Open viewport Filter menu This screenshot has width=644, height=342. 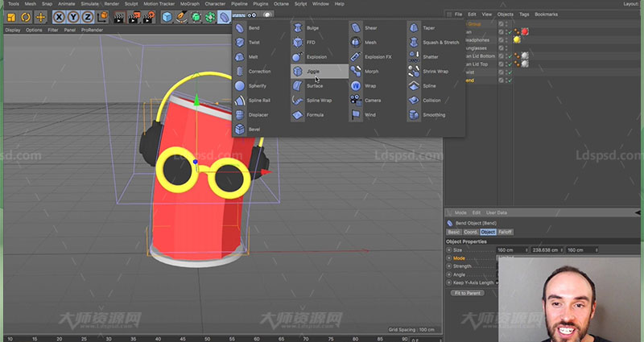(x=53, y=30)
